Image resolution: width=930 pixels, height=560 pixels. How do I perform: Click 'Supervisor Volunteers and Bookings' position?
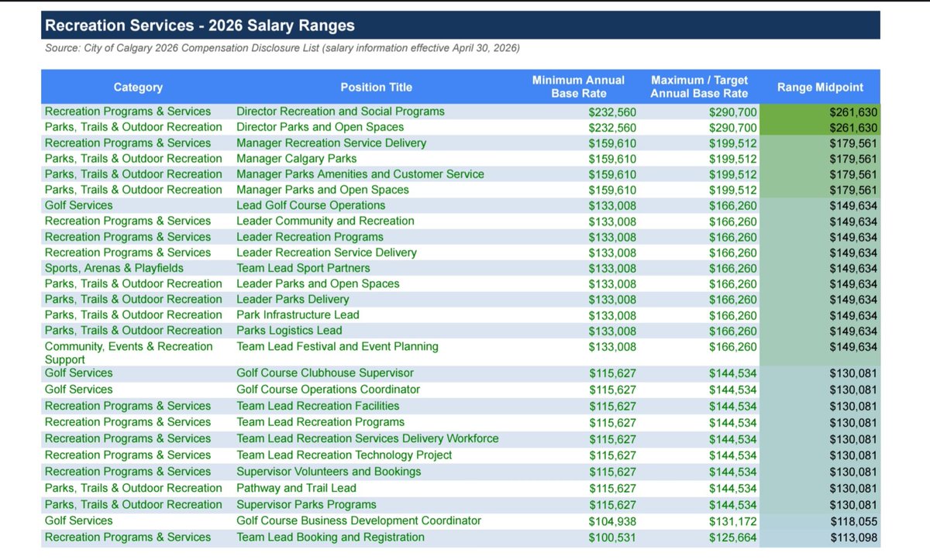pyautogui.click(x=329, y=471)
